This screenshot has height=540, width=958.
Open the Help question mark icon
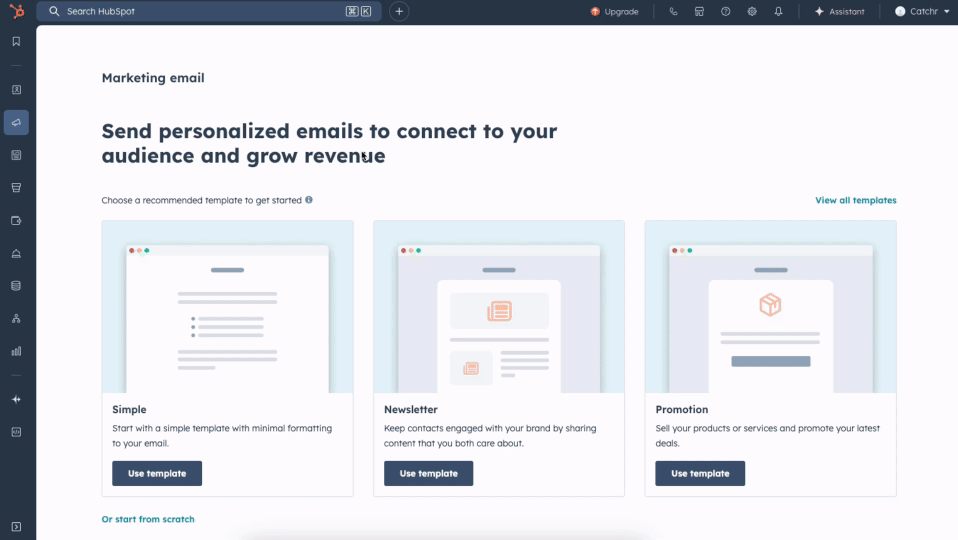click(726, 11)
